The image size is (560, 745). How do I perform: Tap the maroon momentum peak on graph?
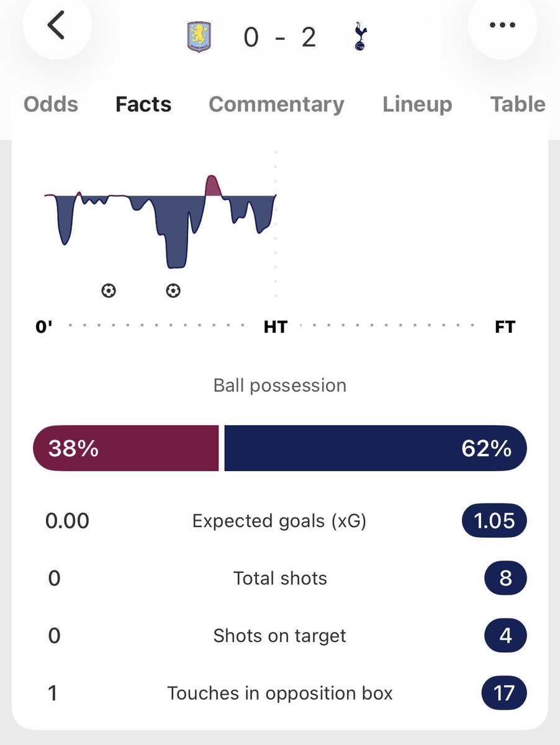(212, 186)
